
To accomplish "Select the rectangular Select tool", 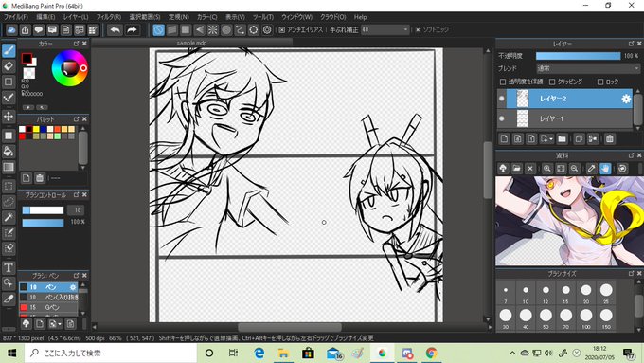I will [x=9, y=186].
